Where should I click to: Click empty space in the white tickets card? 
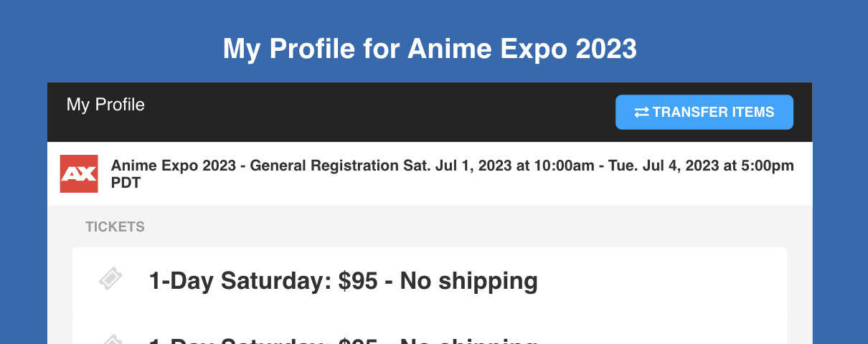pyautogui.click(x=660, y=281)
